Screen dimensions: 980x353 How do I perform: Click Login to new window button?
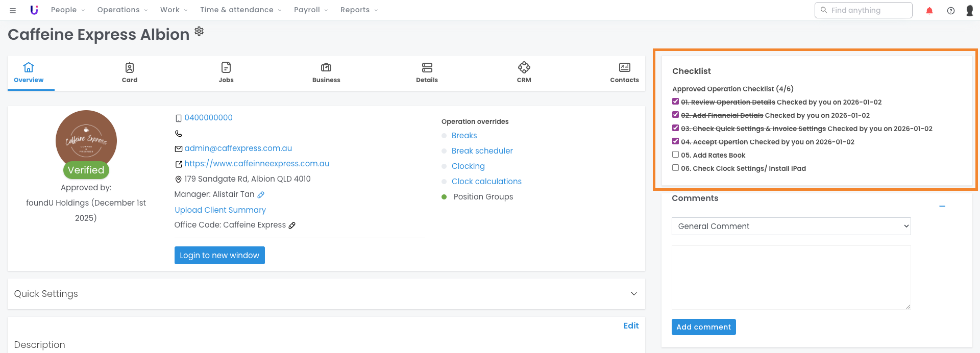coord(219,256)
